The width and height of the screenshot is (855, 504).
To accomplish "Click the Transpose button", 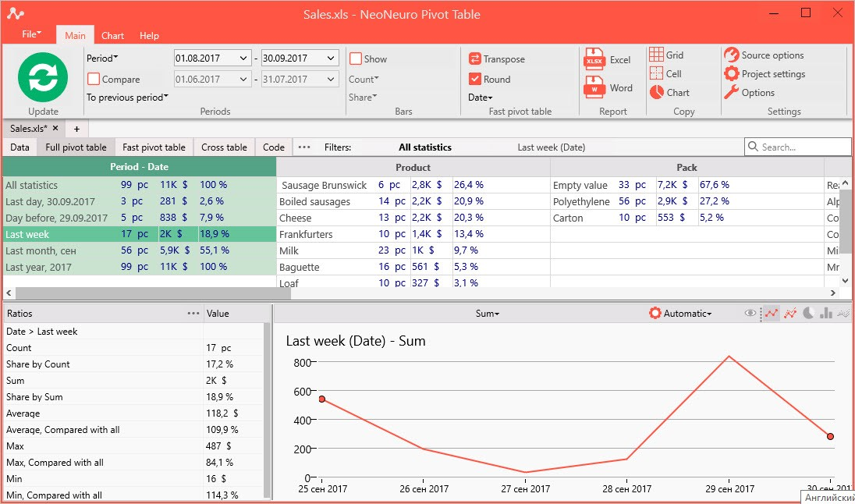I will 497,59.
